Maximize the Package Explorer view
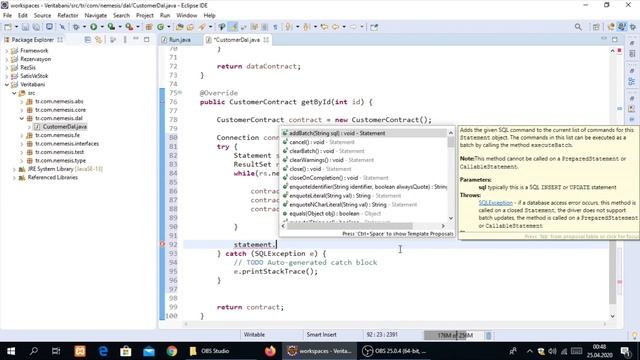Screen dimensions: 640x360 coord(147,40)
